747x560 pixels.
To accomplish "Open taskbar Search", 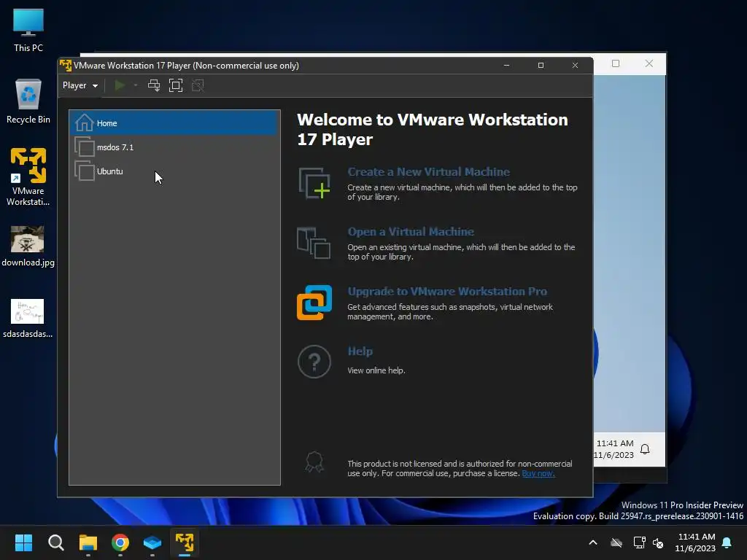I will click(55, 542).
